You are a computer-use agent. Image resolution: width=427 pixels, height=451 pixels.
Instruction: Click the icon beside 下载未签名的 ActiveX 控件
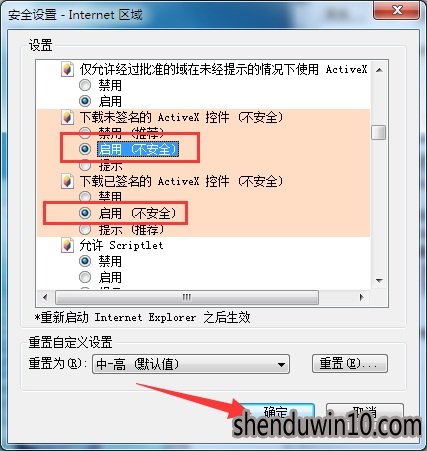point(67,117)
